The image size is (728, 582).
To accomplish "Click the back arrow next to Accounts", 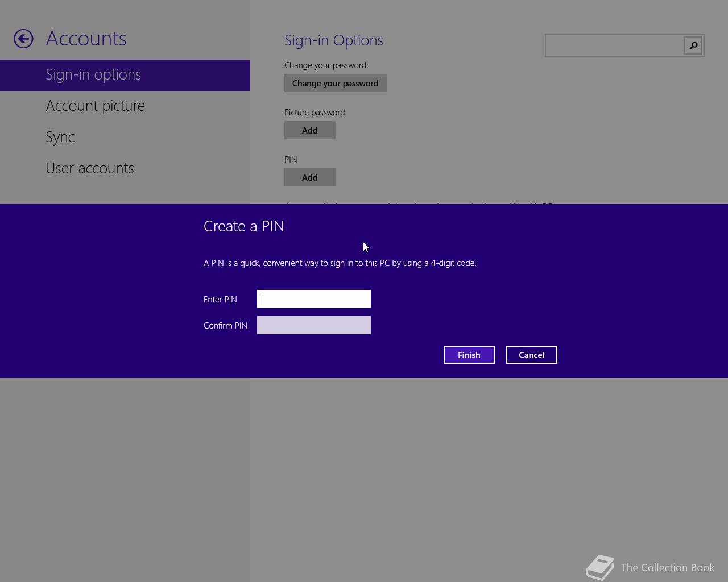I will pyautogui.click(x=23, y=39).
